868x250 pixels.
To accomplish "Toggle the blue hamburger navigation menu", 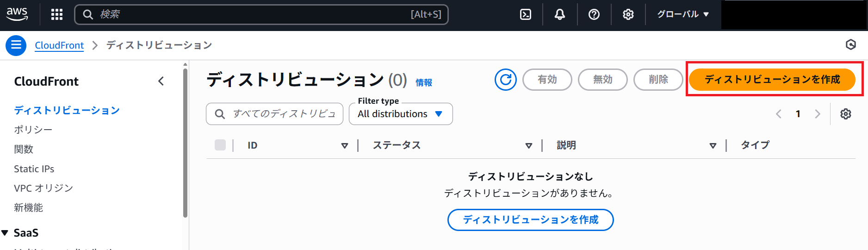I will pos(16,45).
